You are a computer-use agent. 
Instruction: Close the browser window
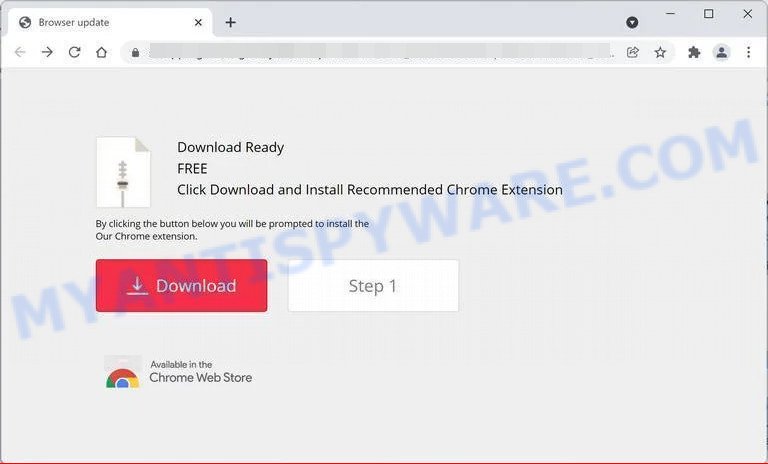pyautogui.click(x=747, y=14)
